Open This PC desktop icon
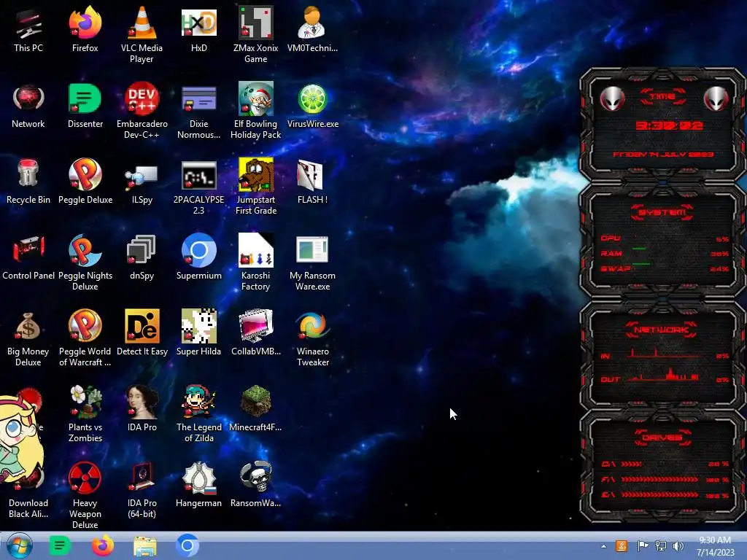The image size is (747, 560). tap(28, 29)
